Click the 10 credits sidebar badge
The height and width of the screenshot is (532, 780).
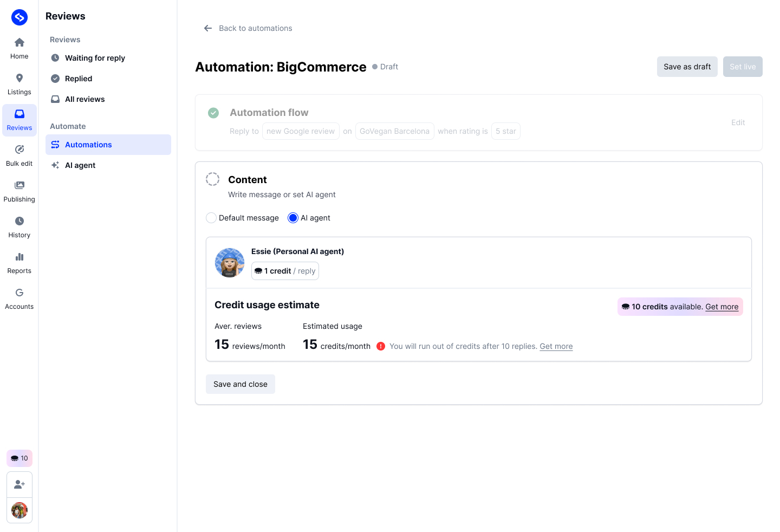point(19,458)
